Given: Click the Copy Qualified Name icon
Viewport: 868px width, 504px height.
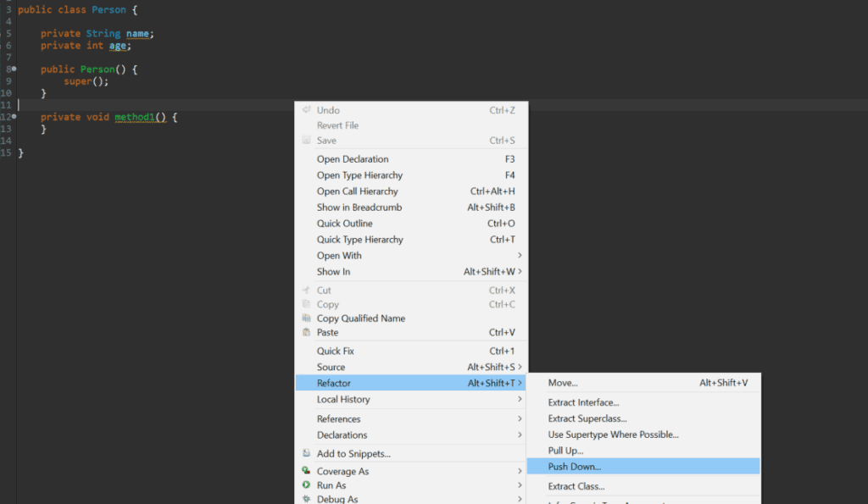Looking at the screenshot, I should tap(307, 318).
